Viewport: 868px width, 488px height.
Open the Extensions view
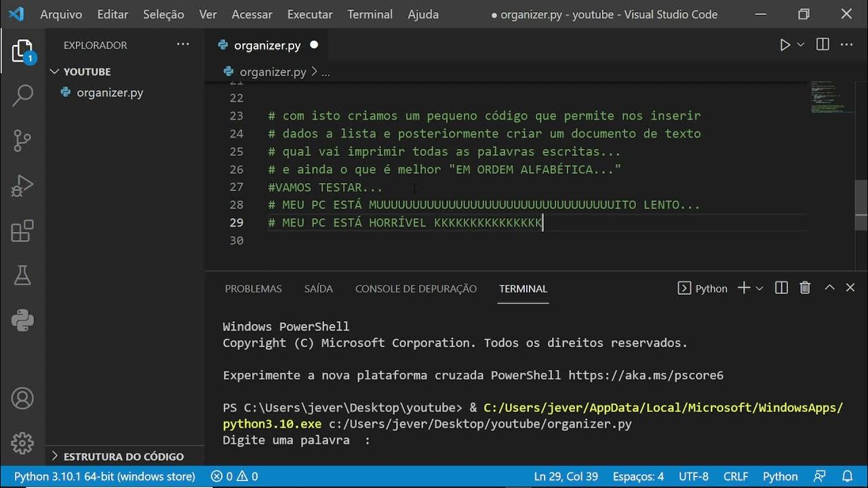pos(22,230)
